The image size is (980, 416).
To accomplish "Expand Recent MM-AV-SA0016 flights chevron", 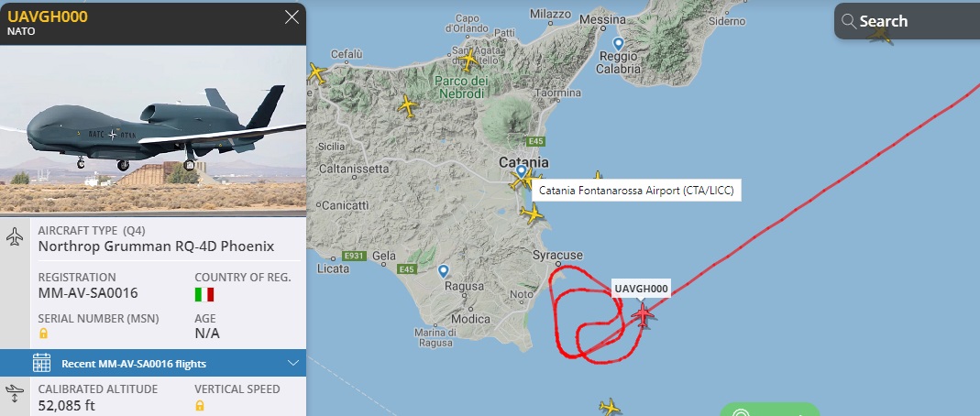I will pyautogui.click(x=292, y=363).
